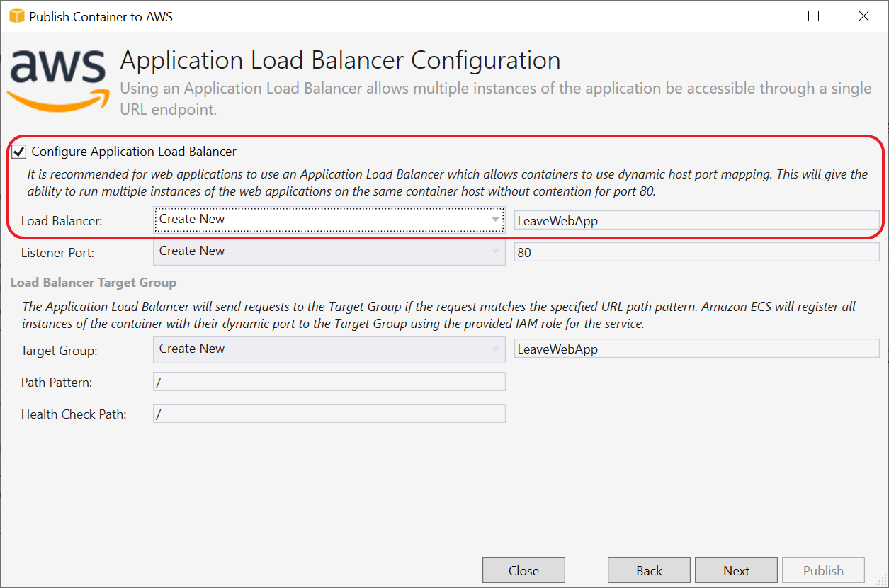Click the Health Check Path field
The image size is (889, 588).
[x=329, y=414]
